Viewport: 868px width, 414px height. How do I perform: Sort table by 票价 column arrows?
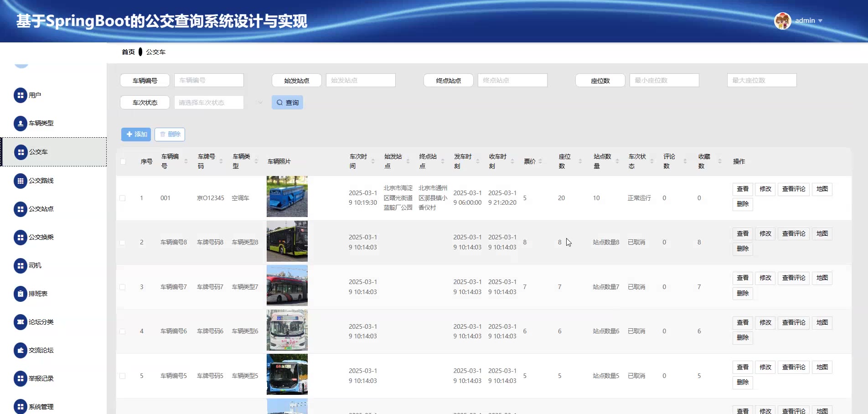click(x=540, y=161)
